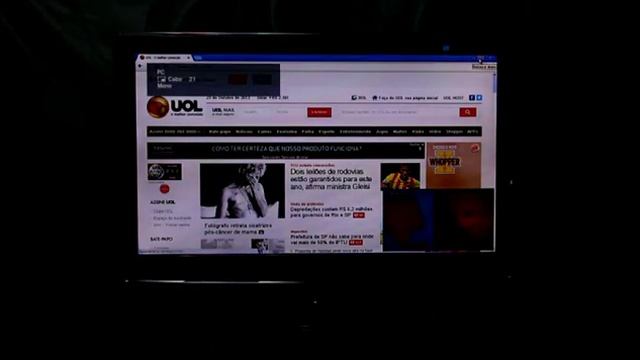This screenshot has width=640, height=360.
Task: Click the red Entrar login button
Action: click(319, 112)
